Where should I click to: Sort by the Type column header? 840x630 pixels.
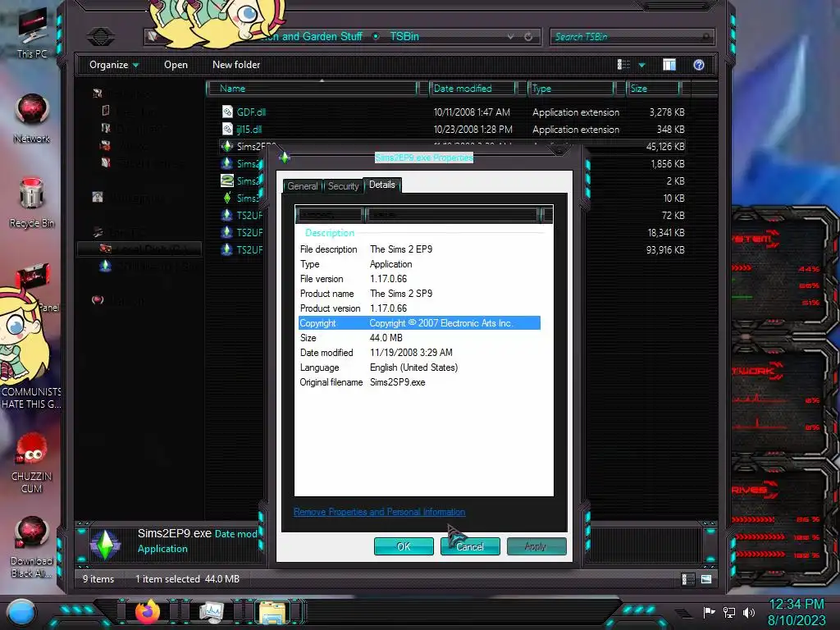click(572, 89)
